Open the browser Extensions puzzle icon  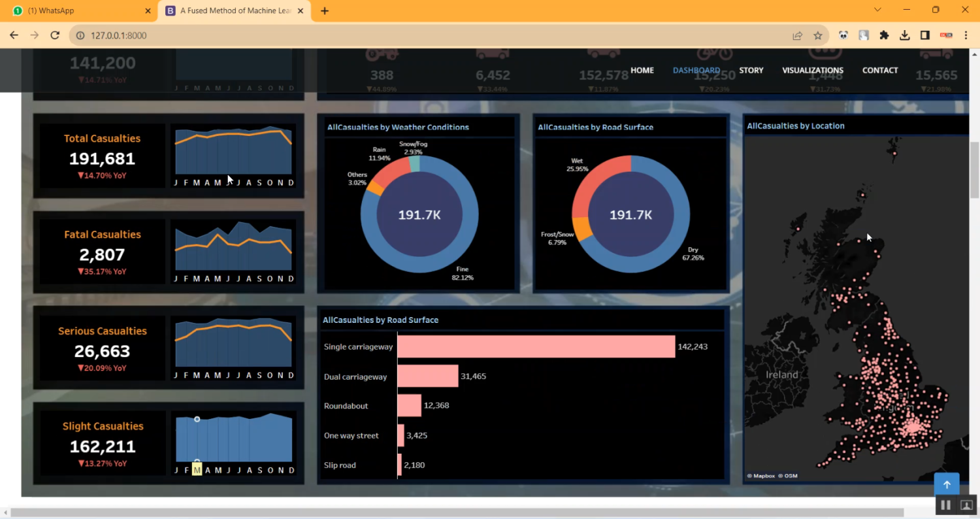point(884,35)
